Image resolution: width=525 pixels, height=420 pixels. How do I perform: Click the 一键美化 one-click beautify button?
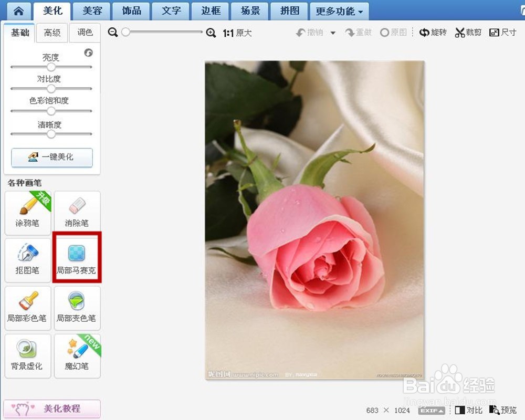[51, 157]
